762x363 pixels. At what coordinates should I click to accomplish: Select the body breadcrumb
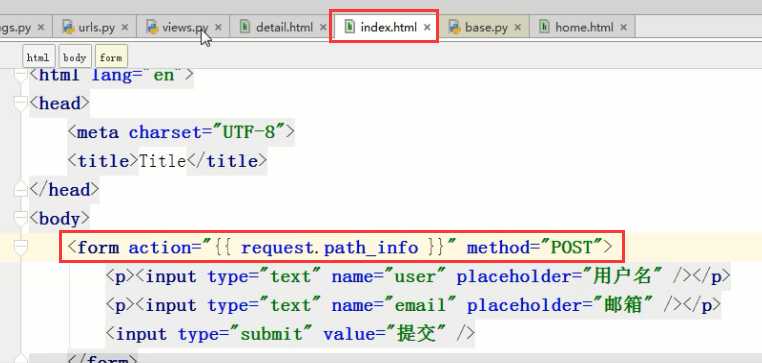click(74, 57)
